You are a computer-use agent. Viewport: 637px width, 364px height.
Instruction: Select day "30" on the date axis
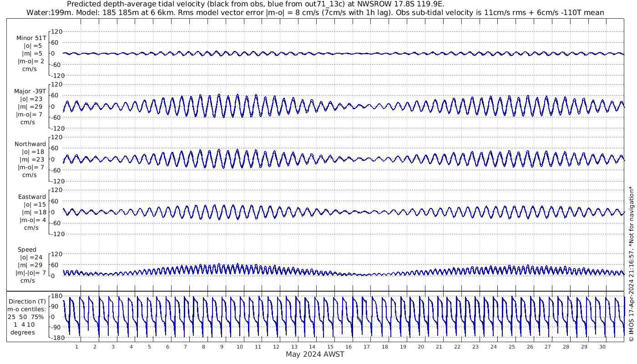602,347
